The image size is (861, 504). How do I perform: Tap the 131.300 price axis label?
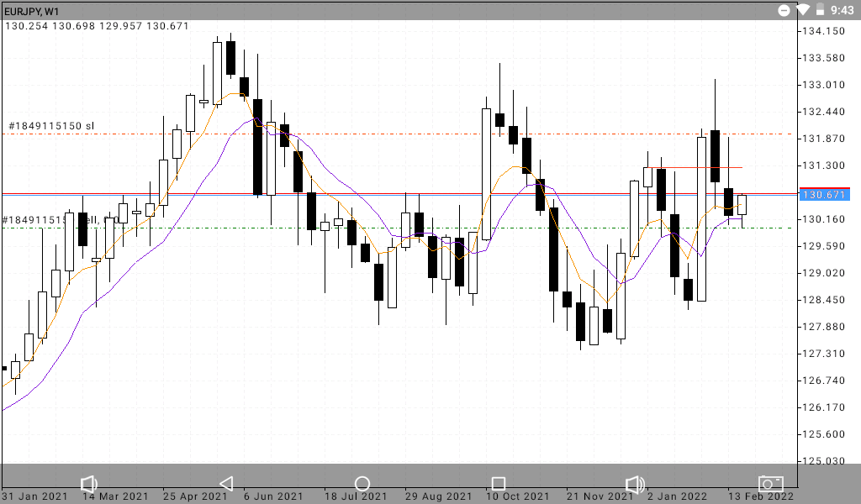824,165
